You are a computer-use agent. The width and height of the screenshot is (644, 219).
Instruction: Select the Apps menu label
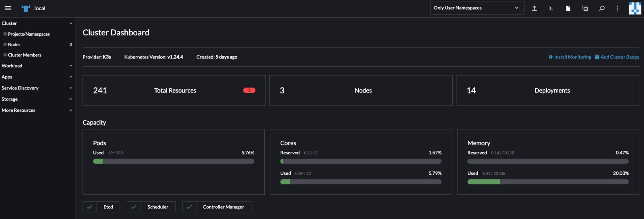[x=7, y=77]
